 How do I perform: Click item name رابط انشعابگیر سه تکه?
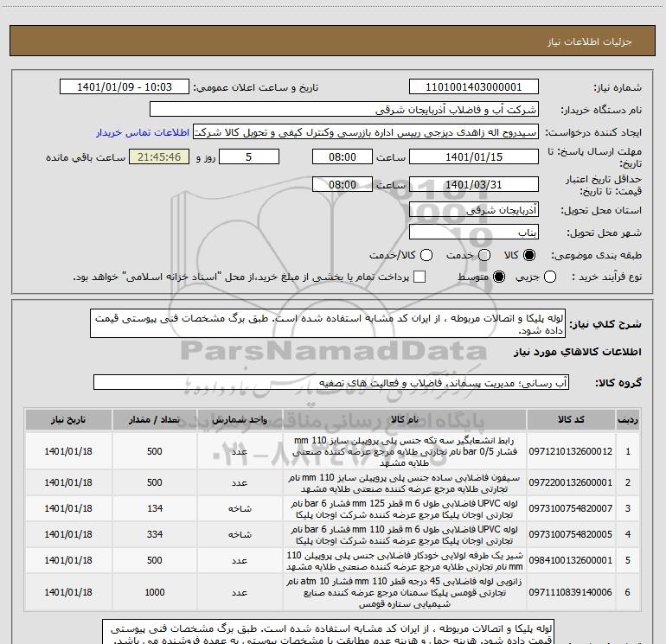click(405, 451)
